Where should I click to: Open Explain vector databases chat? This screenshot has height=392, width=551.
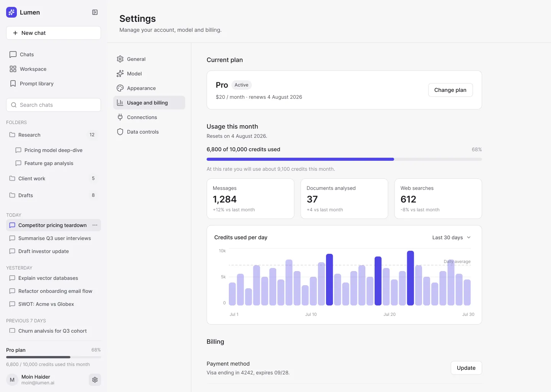pos(54,278)
